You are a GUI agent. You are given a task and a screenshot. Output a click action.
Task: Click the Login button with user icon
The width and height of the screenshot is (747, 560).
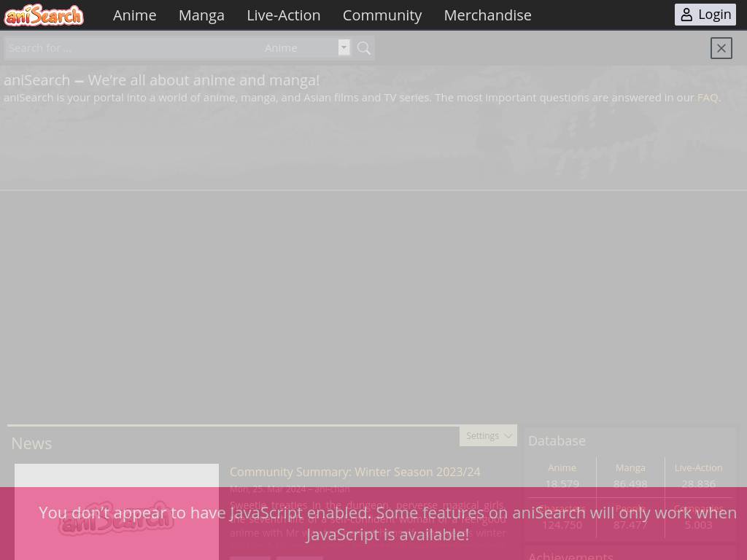click(x=705, y=15)
